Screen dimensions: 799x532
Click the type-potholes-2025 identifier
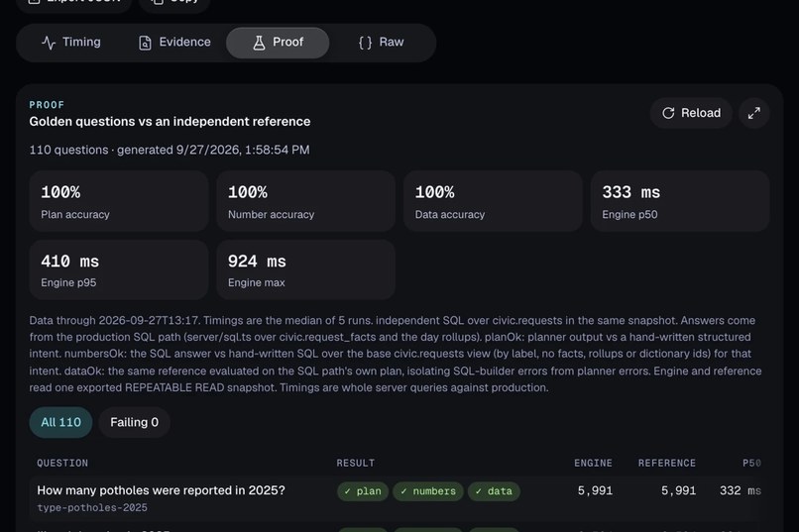tap(92, 508)
